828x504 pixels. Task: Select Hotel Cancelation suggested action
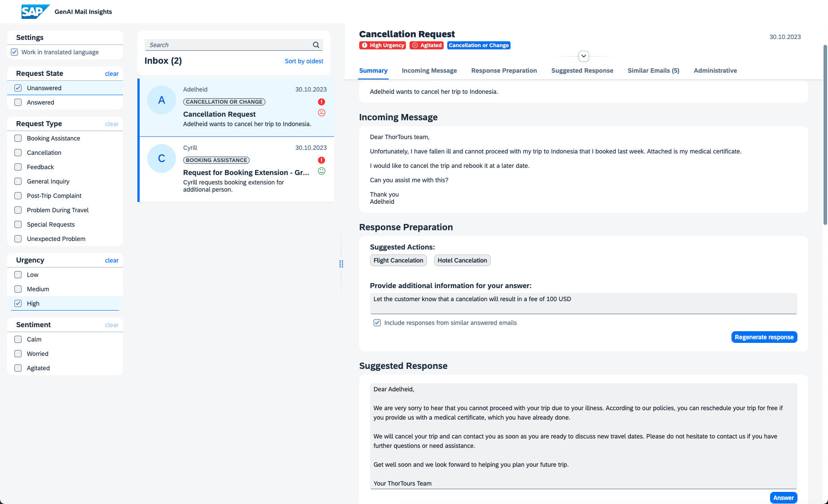pos(462,260)
